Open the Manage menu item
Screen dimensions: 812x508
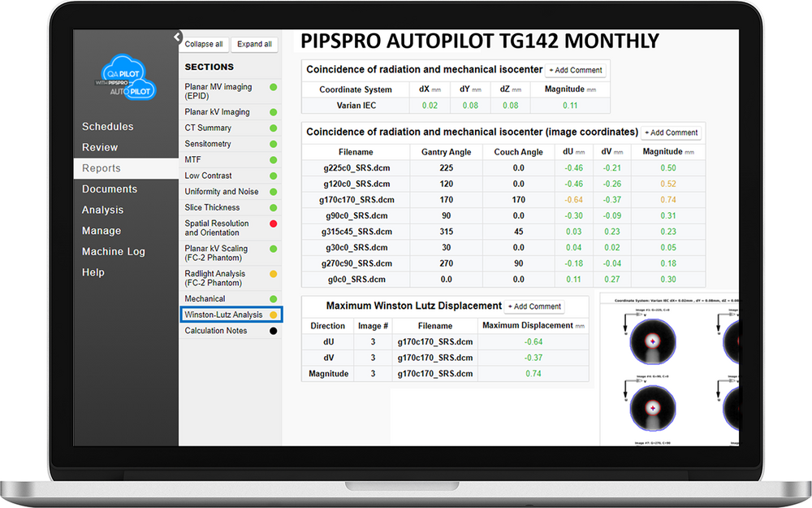tap(101, 231)
